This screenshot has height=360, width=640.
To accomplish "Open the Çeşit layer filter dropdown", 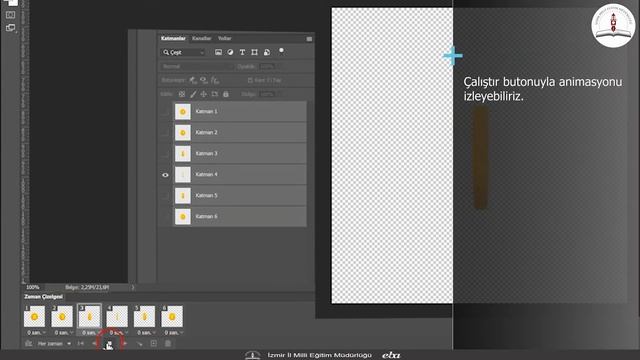I will pos(183,52).
